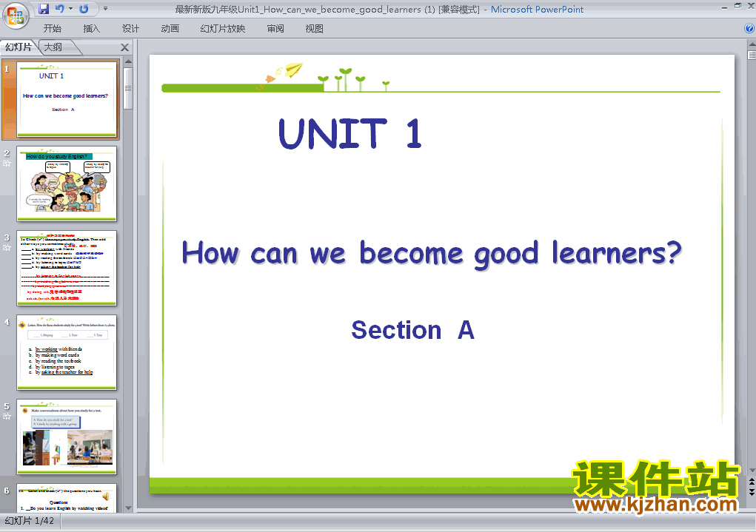
Task: Click the slide area scrollbar thumb
Action: 752,55
